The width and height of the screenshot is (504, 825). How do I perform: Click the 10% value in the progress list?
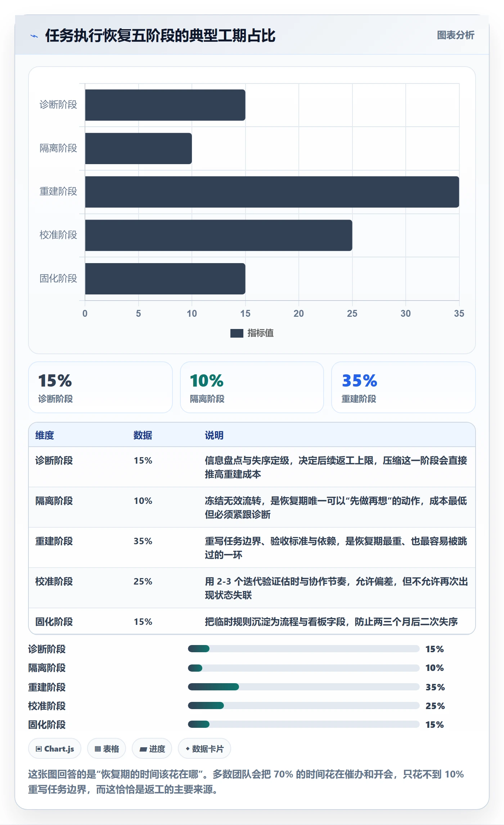tap(435, 668)
